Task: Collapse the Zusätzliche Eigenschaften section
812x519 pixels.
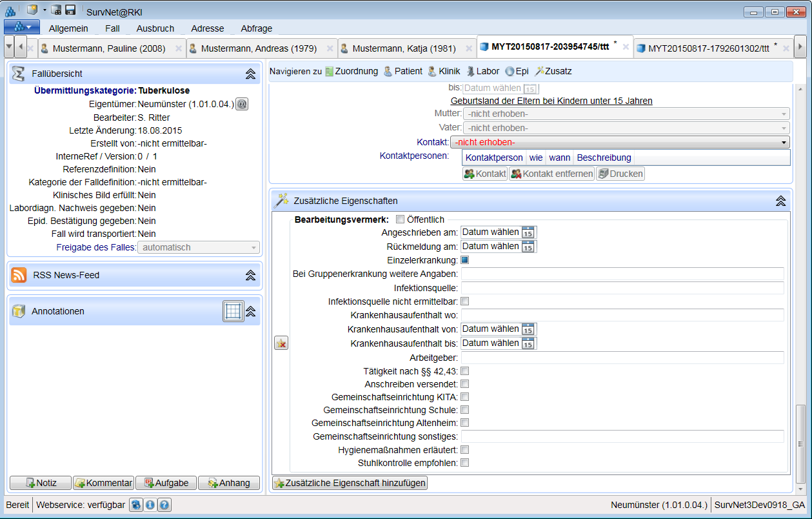Action: [x=780, y=201]
